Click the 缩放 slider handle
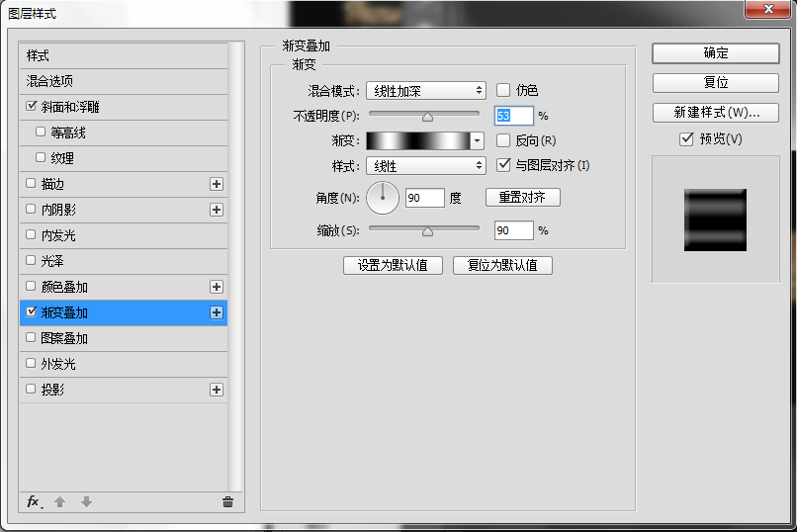The image size is (797, 532). pos(427,231)
